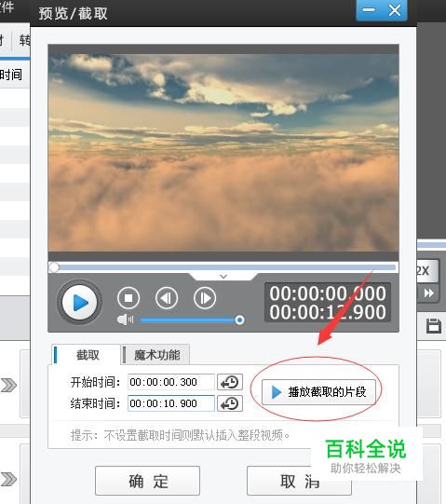Screen dimensions: 446x504
Task: Click 播放截取的片段 button
Action: pyautogui.click(x=318, y=392)
